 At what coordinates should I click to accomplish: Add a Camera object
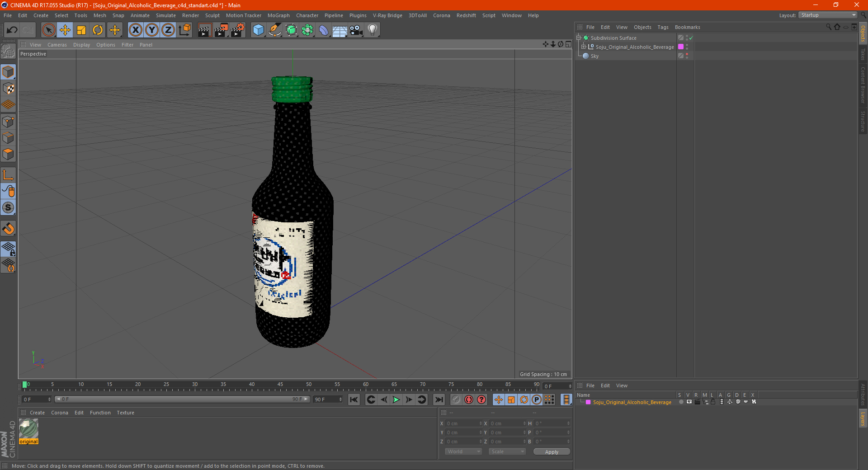(x=356, y=30)
